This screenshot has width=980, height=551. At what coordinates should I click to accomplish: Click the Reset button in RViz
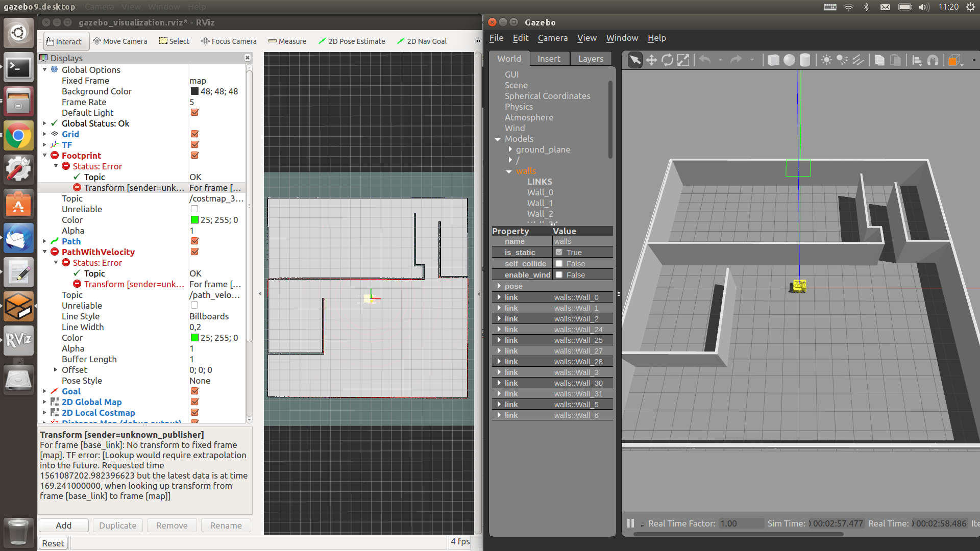point(53,543)
